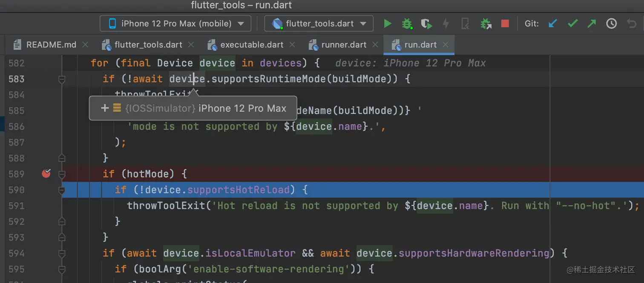
Task: Collapse code fold at line 583
Action: 62,79
